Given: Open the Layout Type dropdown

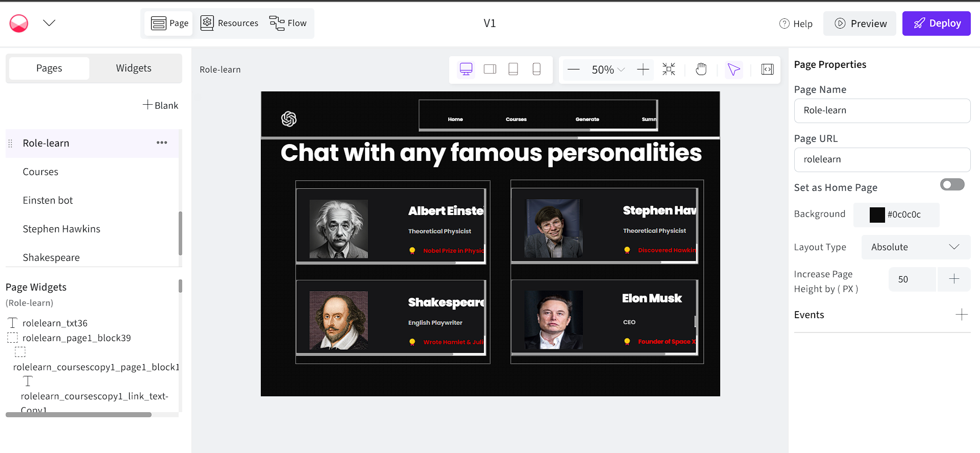Looking at the screenshot, I should point(916,247).
